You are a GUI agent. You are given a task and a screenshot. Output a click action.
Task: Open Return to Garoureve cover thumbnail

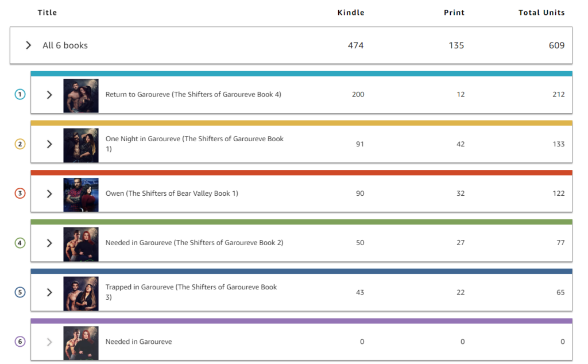click(x=81, y=95)
